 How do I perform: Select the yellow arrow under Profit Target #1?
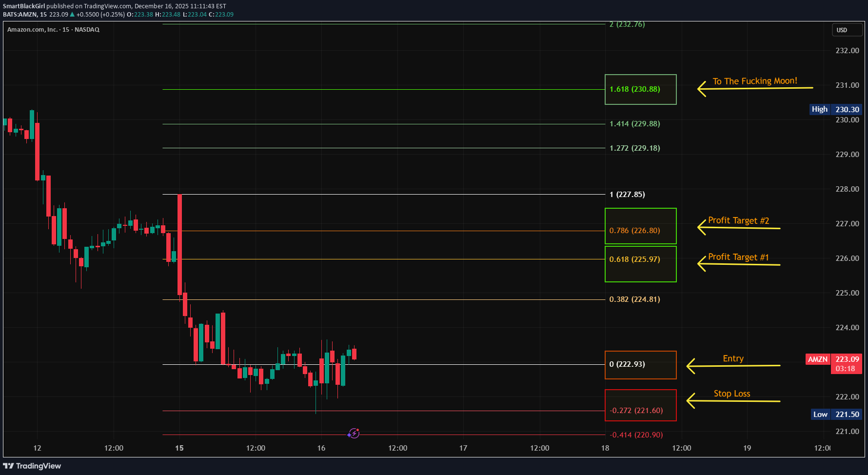coord(738,264)
